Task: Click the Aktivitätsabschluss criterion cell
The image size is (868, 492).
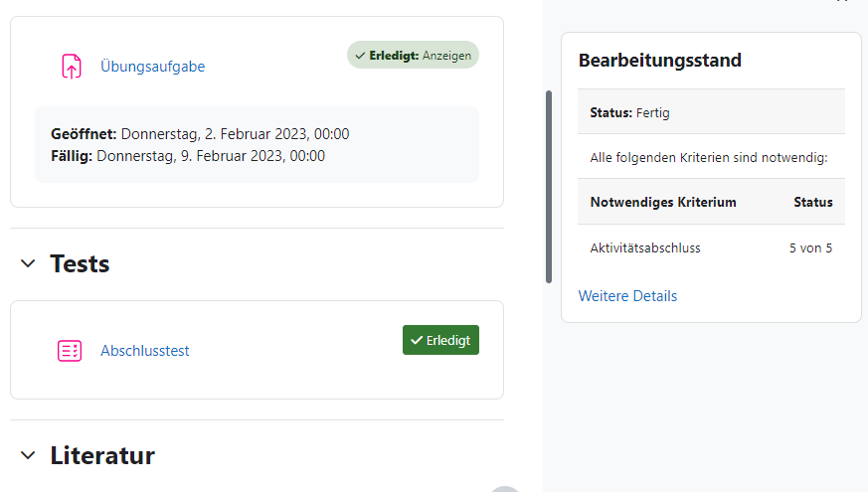Action: click(645, 247)
